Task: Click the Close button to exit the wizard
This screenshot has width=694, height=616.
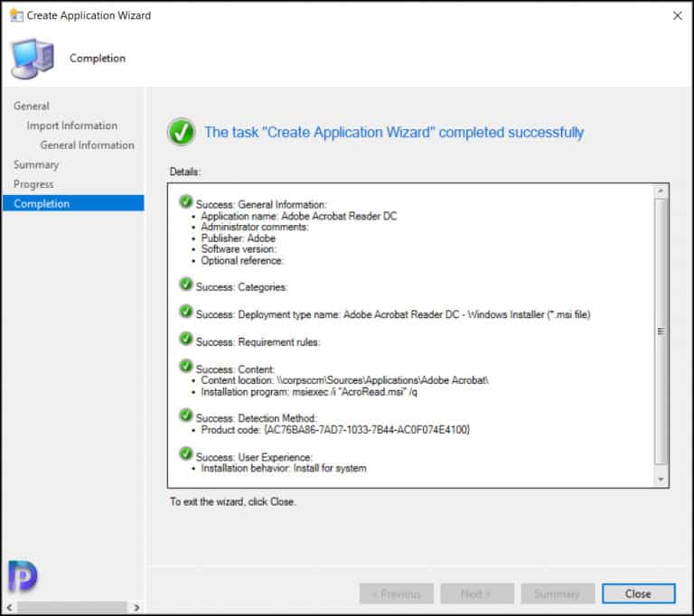Action: (638, 593)
